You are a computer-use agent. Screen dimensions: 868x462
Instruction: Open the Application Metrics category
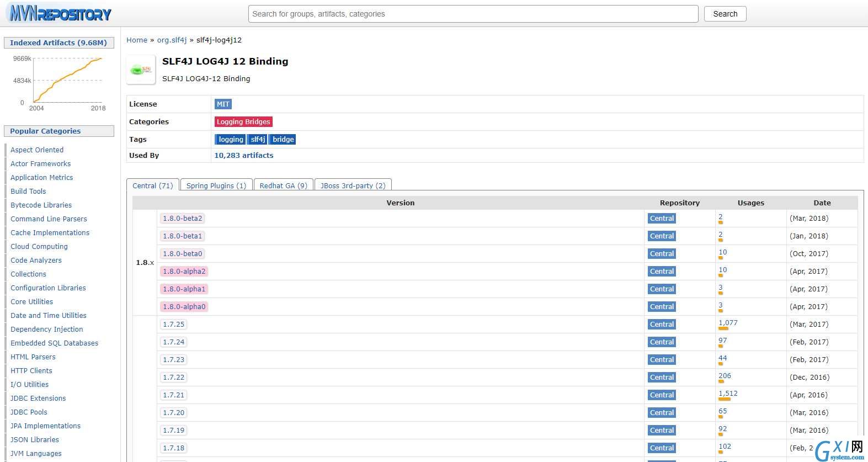[41, 178]
